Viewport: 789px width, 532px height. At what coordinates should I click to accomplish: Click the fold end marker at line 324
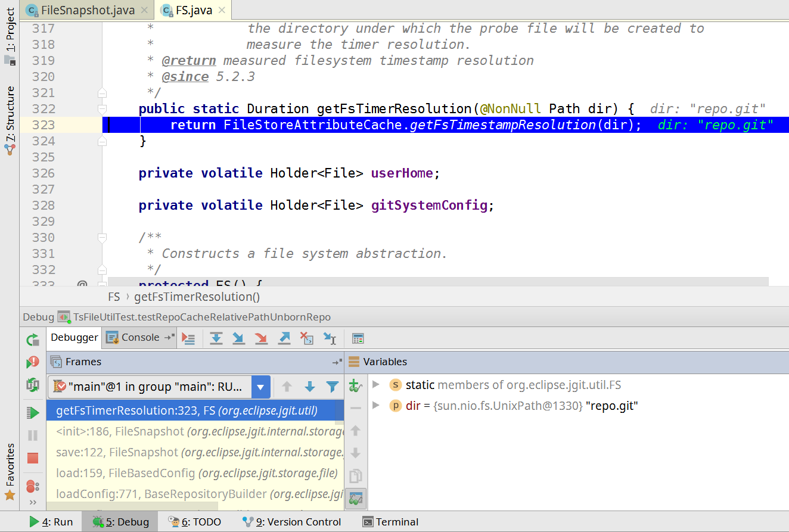pos(102,141)
